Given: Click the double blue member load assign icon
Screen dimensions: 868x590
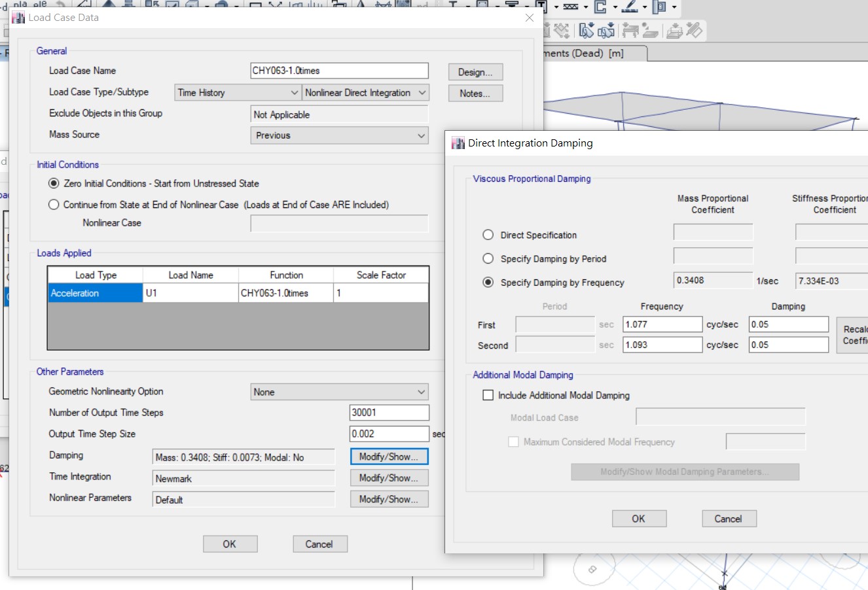Looking at the screenshot, I should pos(606,30).
